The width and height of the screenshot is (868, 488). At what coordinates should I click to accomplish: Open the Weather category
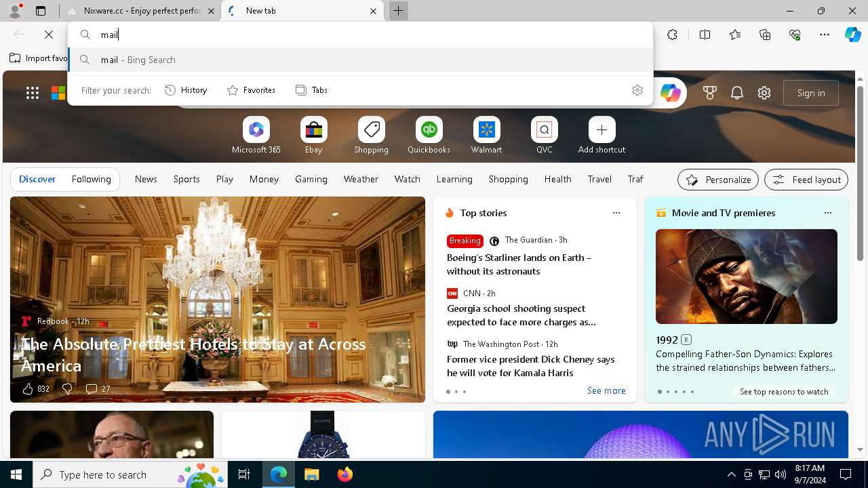pyautogui.click(x=361, y=179)
